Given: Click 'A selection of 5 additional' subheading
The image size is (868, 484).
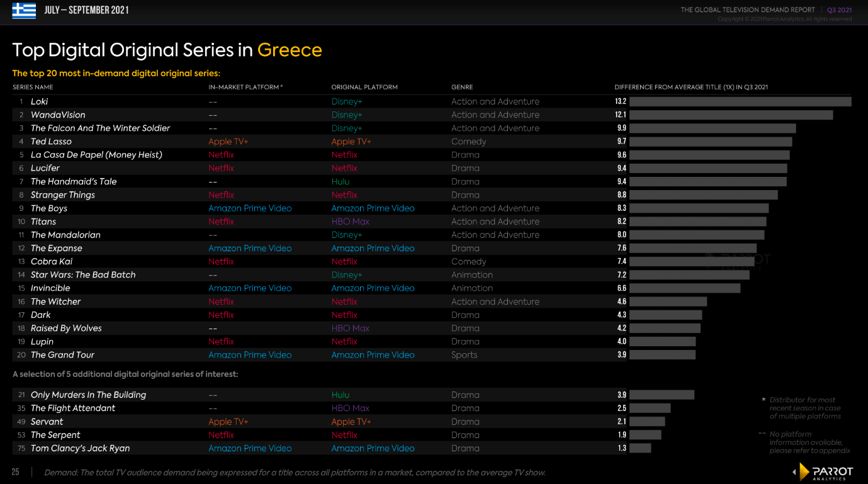Looking at the screenshot, I should pyautogui.click(x=126, y=374).
